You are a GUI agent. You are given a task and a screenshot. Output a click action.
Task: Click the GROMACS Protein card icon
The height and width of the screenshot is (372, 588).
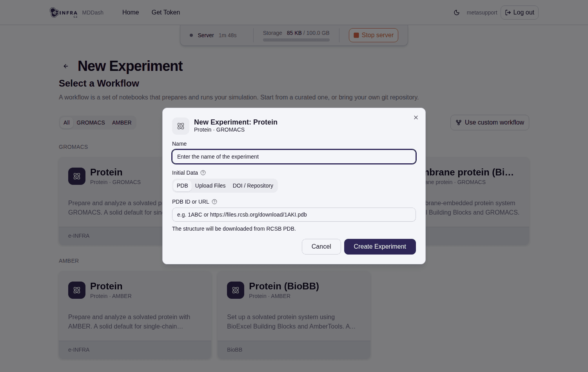(x=77, y=176)
